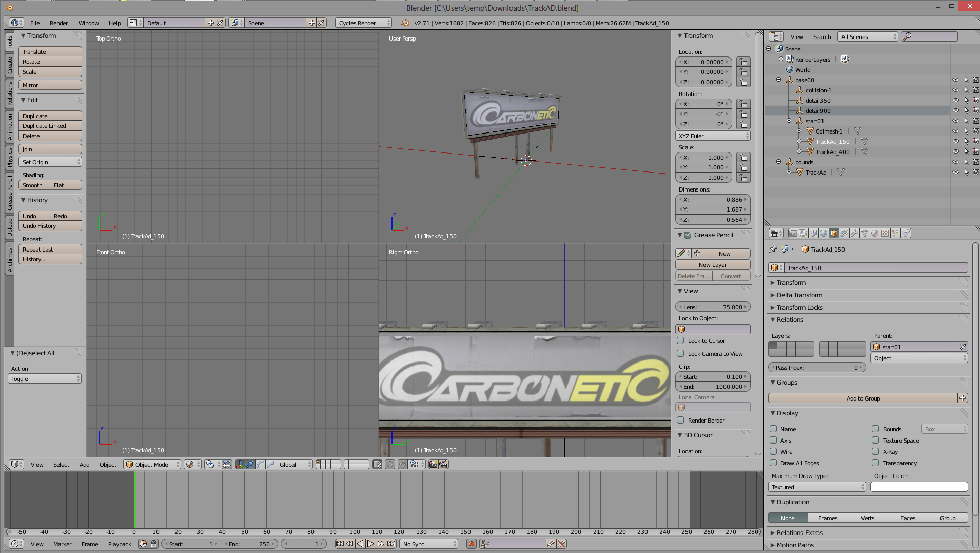Enable the X-Ray display checkbox
Viewport: 980px width, 553px height.
(875, 451)
